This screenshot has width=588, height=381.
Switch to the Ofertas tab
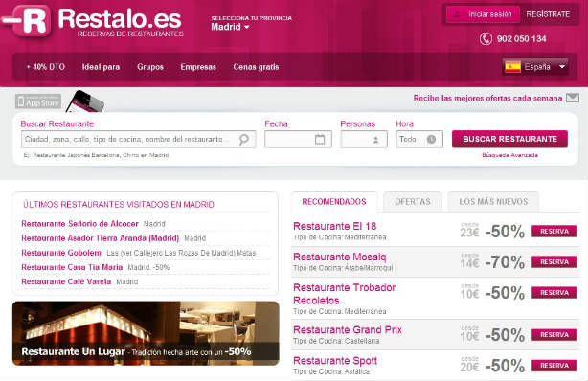point(413,202)
